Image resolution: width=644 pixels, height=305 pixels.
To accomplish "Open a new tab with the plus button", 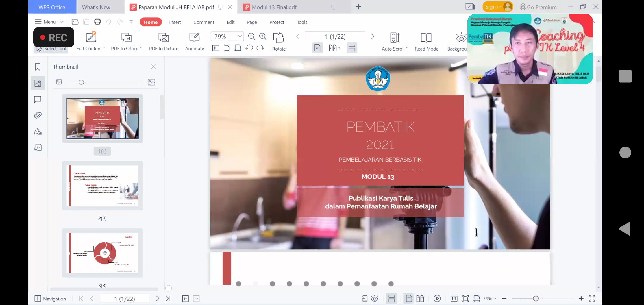I will click(358, 7).
